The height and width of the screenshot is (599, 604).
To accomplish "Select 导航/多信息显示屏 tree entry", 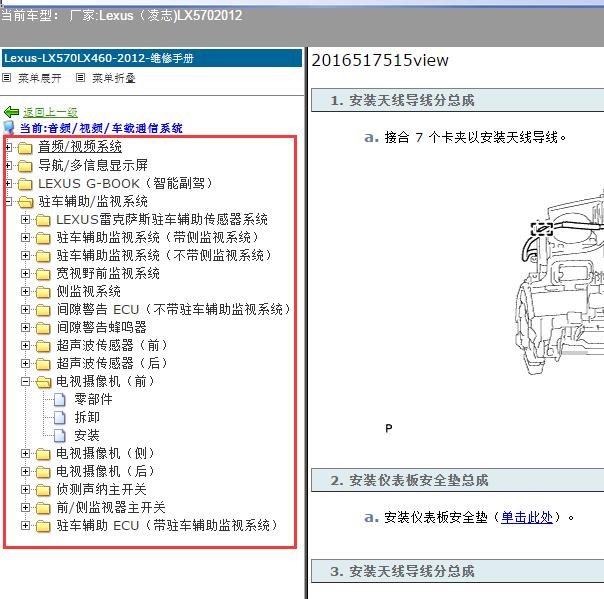I will (93, 165).
